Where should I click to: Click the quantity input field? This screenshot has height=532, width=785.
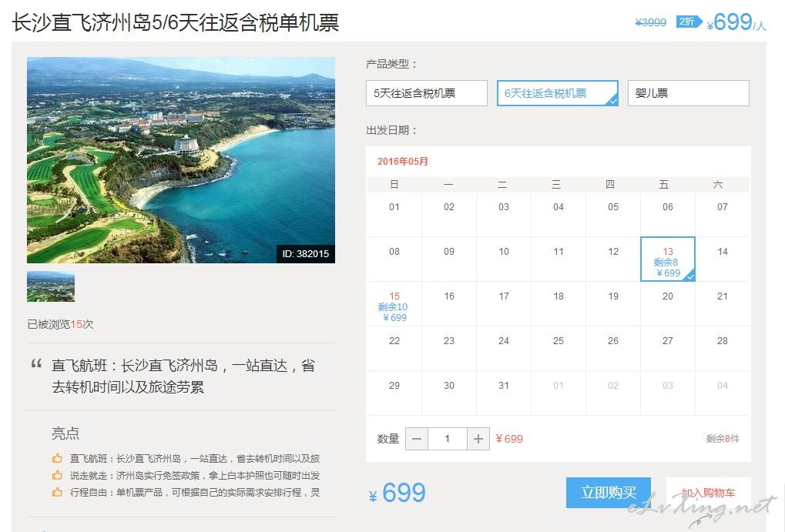pyautogui.click(x=448, y=439)
